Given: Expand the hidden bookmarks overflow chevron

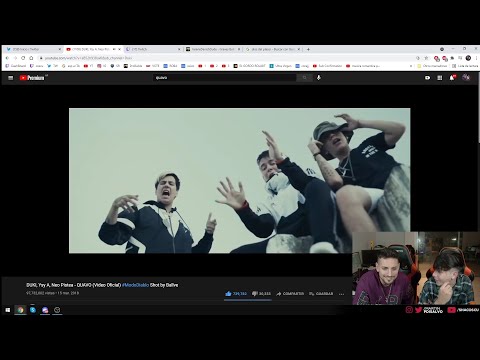Looking at the screenshot, I should click(x=411, y=66).
